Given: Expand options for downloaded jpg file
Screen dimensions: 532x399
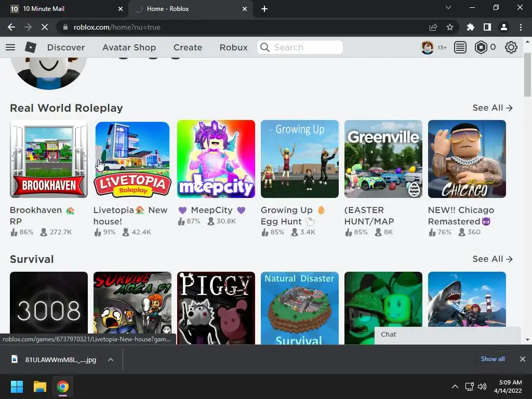Looking at the screenshot, I should 111,360.
